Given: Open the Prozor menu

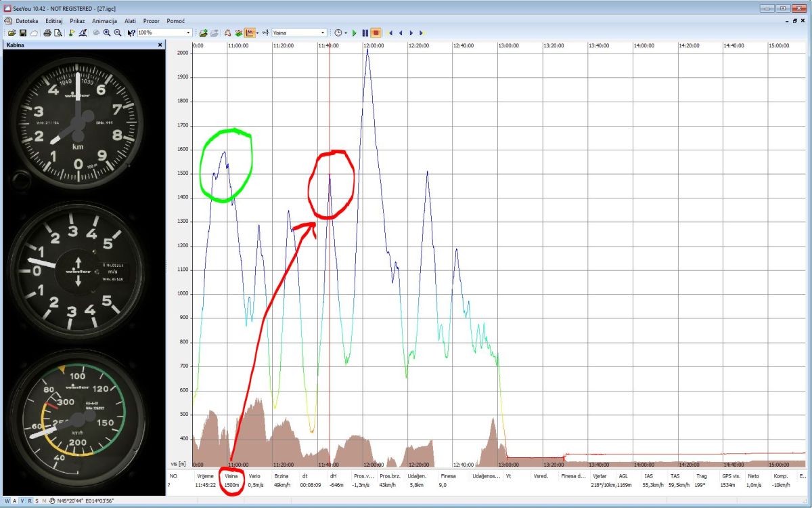Looking at the screenshot, I should 152,21.
